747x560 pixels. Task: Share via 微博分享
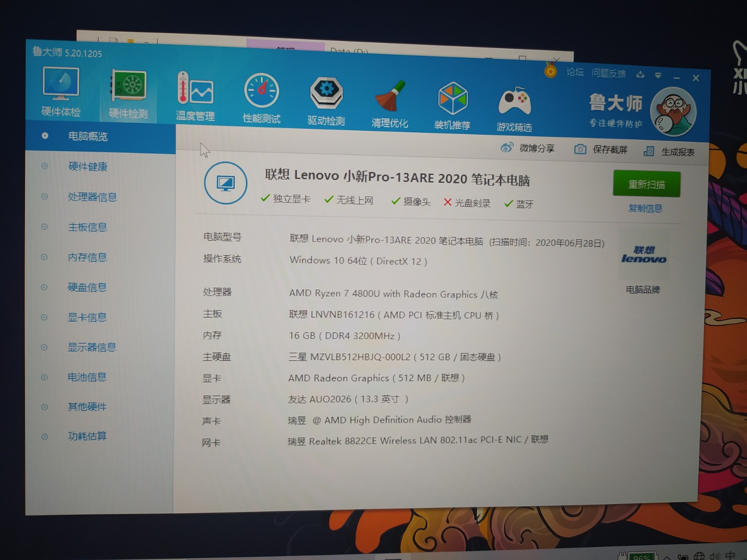pyautogui.click(x=527, y=148)
